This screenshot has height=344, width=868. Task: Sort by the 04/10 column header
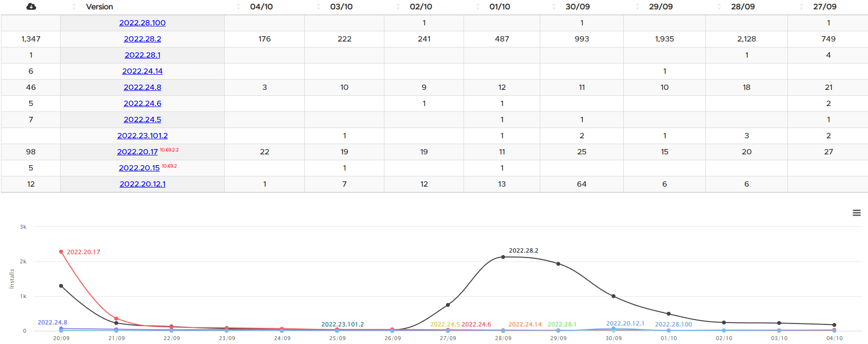(261, 7)
